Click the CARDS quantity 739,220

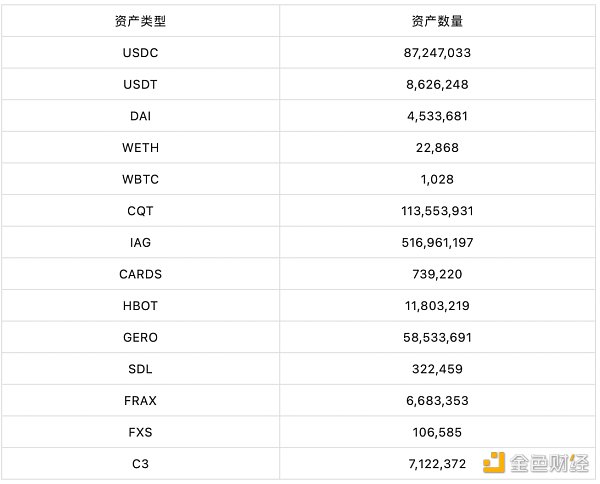pyautogui.click(x=437, y=274)
